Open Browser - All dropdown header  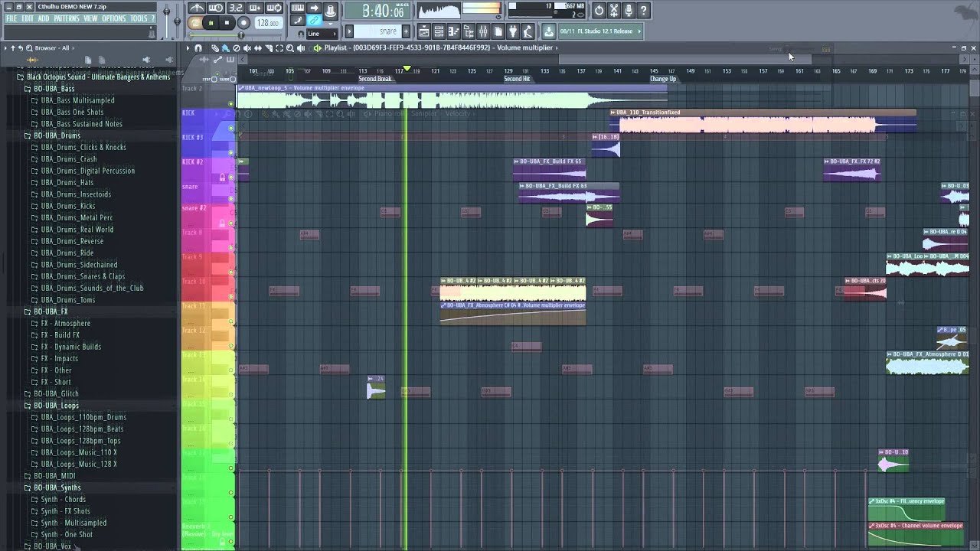(52, 47)
